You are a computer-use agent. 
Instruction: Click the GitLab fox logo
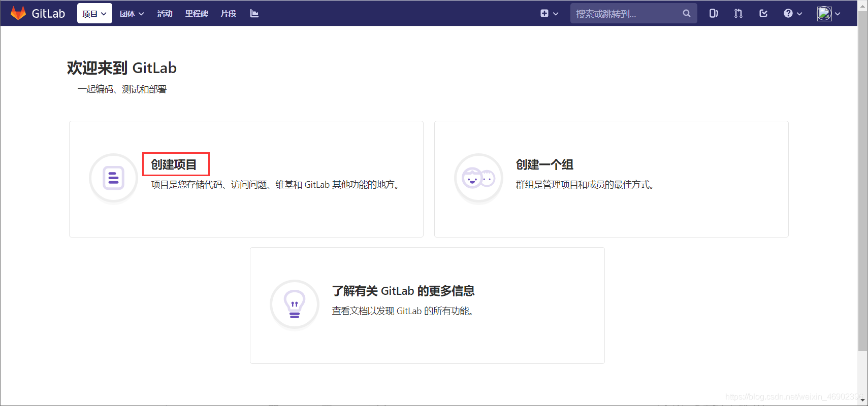(18, 13)
